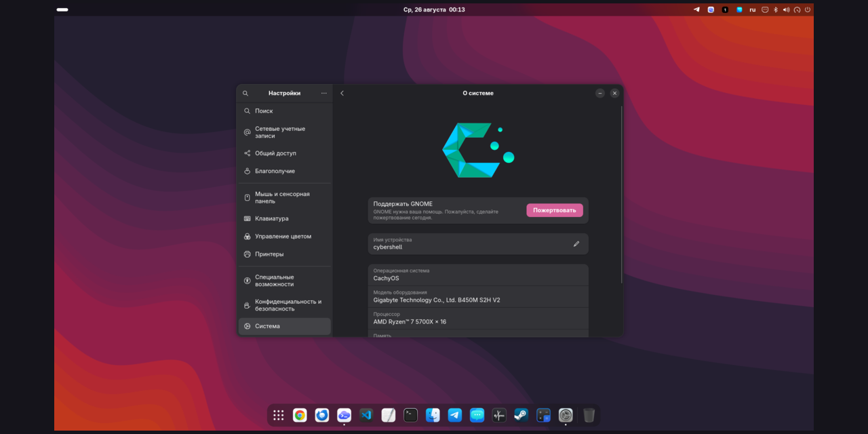The height and width of the screenshot is (434, 868).
Task: Open Общий доступ settings page
Action: click(285, 153)
